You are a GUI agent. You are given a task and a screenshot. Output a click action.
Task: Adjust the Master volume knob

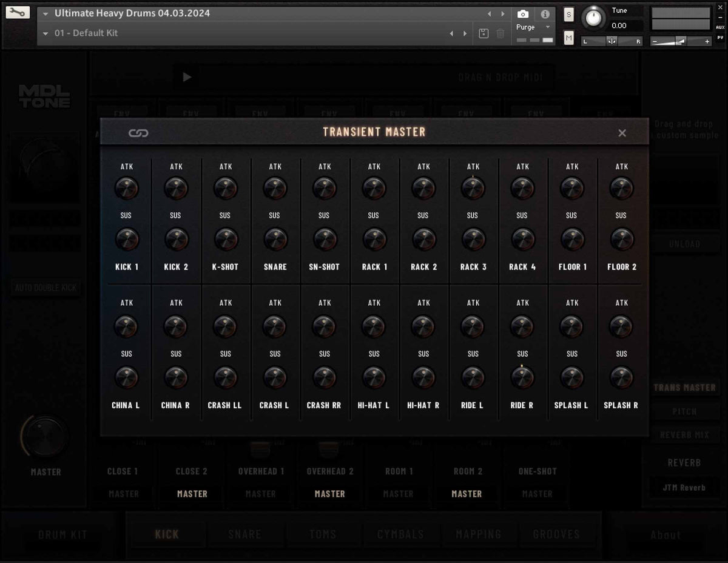[46, 436]
